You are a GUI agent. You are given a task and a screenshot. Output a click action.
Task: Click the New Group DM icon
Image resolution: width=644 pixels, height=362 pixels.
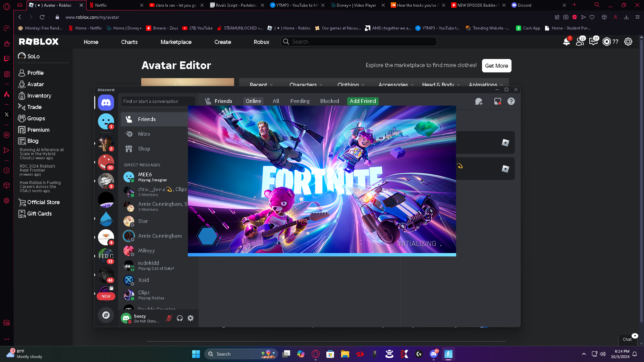click(479, 101)
